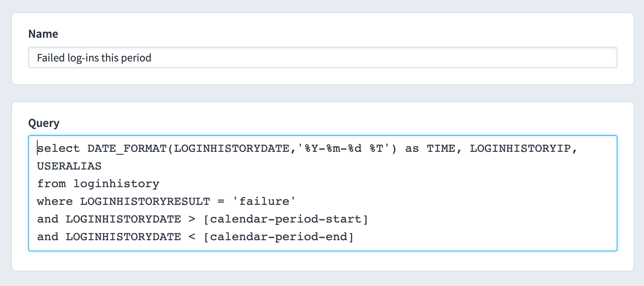This screenshot has width=644, height=286.
Task: Click the [calendar-period-start] placeholder
Action: (286, 219)
